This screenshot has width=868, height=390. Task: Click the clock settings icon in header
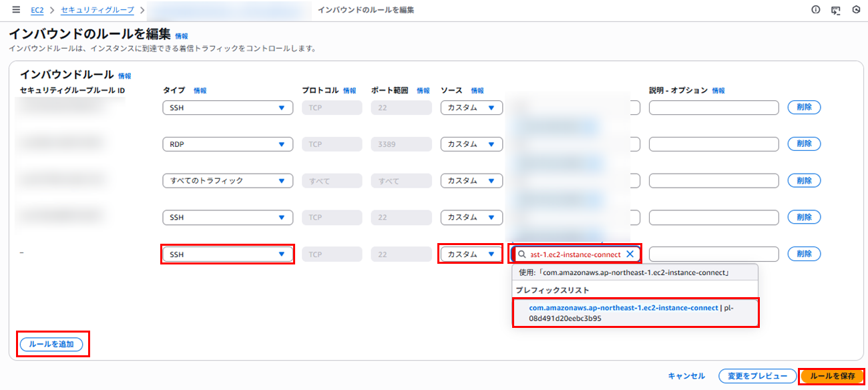pos(856,10)
